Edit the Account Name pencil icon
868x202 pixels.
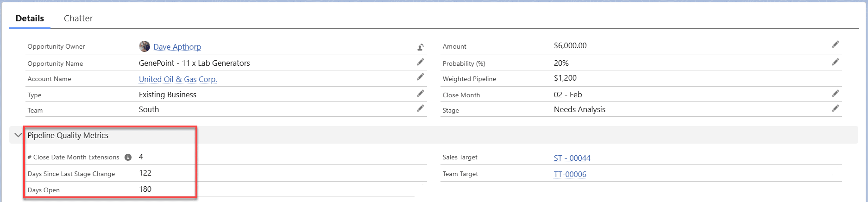pos(421,77)
